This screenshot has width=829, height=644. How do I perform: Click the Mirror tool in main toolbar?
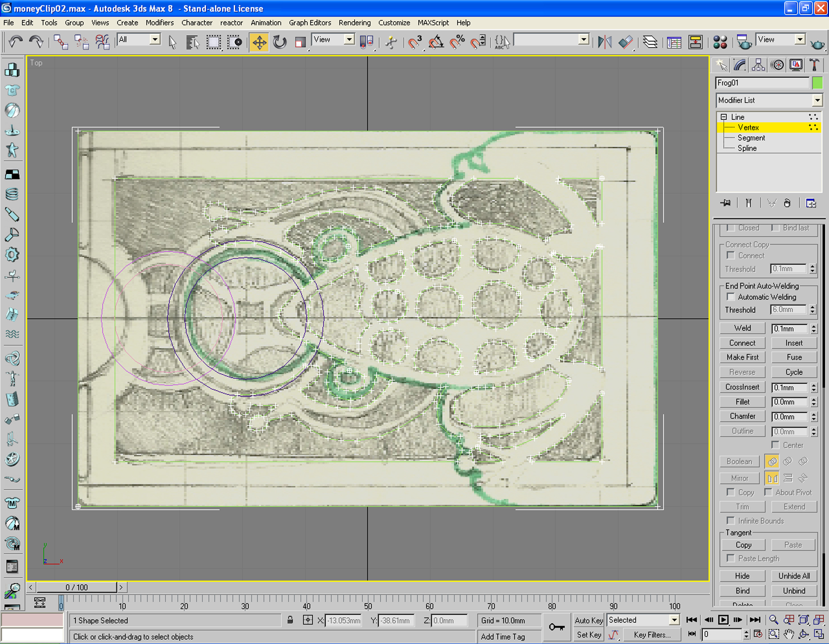[605, 42]
